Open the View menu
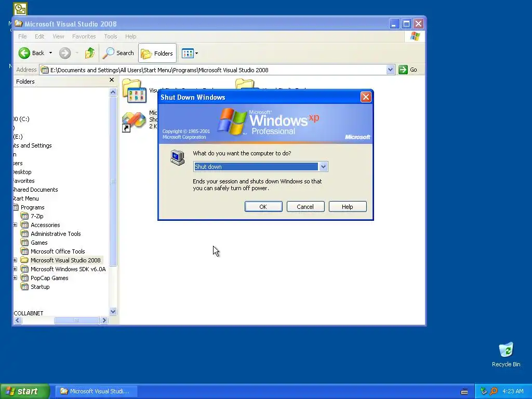The height and width of the screenshot is (399, 532). tap(58, 36)
